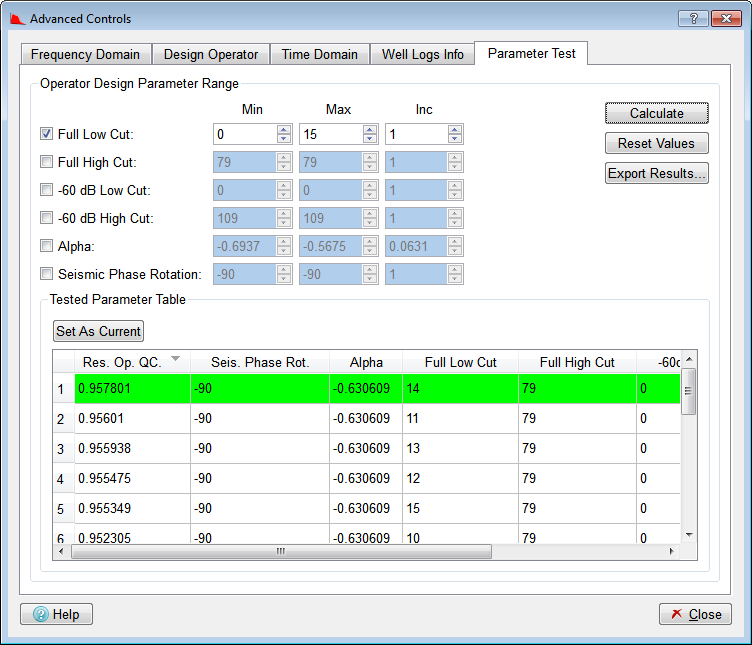Screen dimensions: 752x645
Task: Click the Help button with question icon
Action: (57, 614)
